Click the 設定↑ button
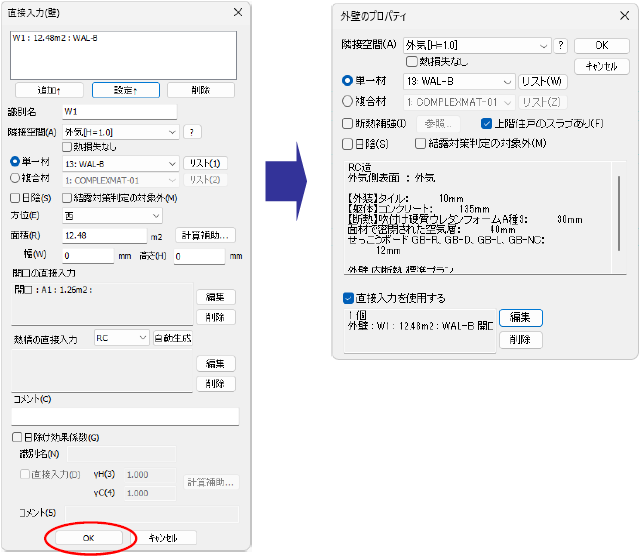 pos(126,90)
